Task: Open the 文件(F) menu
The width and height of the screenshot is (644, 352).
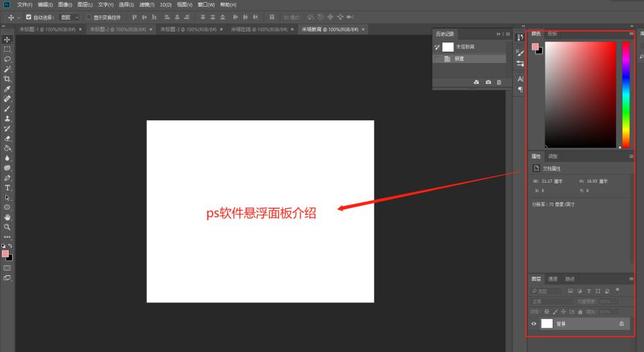Action: coord(25,5)
